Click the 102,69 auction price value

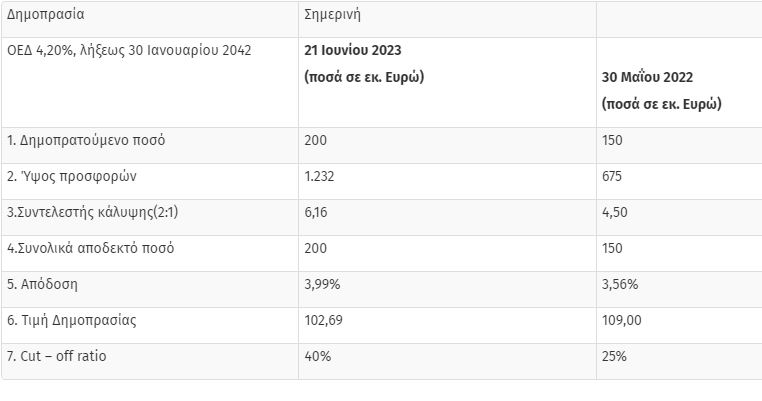point(323,320)
